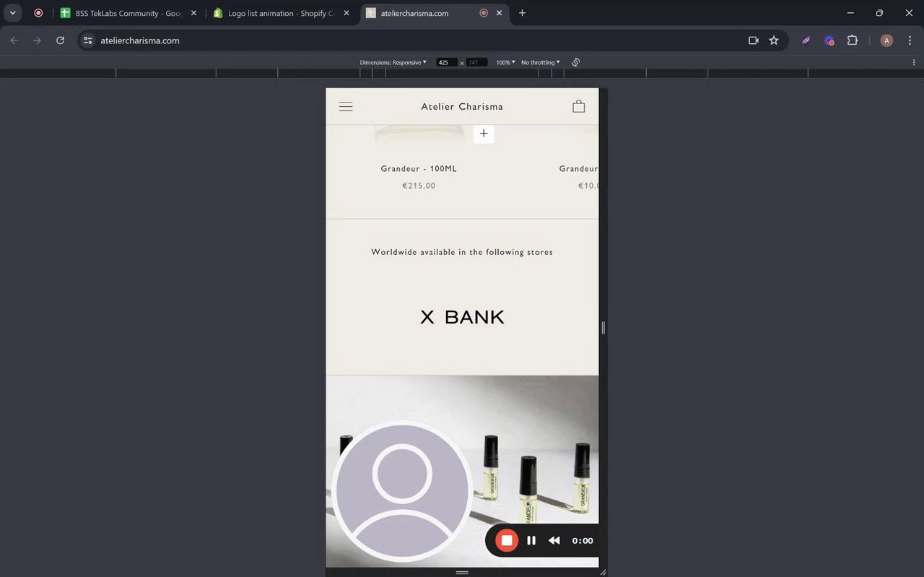Viewport: 924px width, 577px height.
Task: Close the ateliercharisma.com tab
Action: pyautogui.click(x=500, y=13)
